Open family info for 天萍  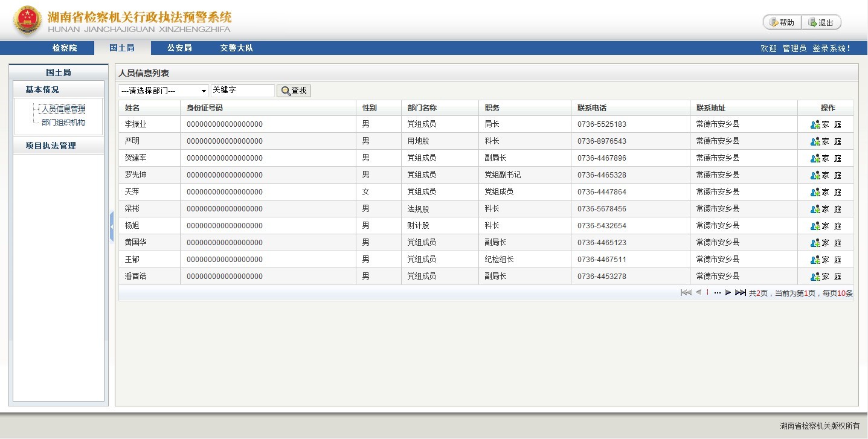pos(825,192)
